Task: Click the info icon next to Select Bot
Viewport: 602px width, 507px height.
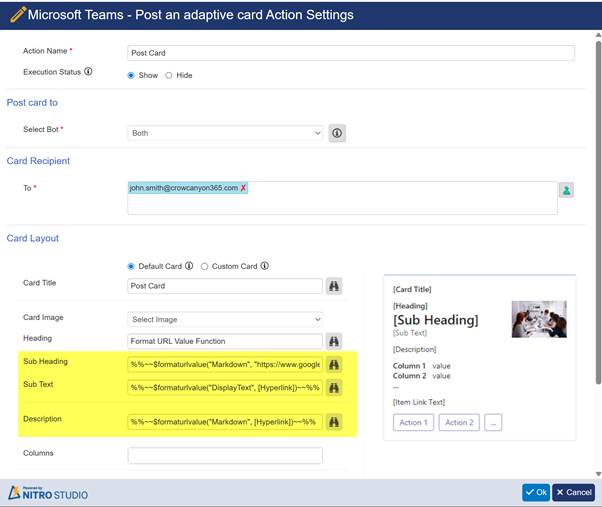Action: point(337,133)
